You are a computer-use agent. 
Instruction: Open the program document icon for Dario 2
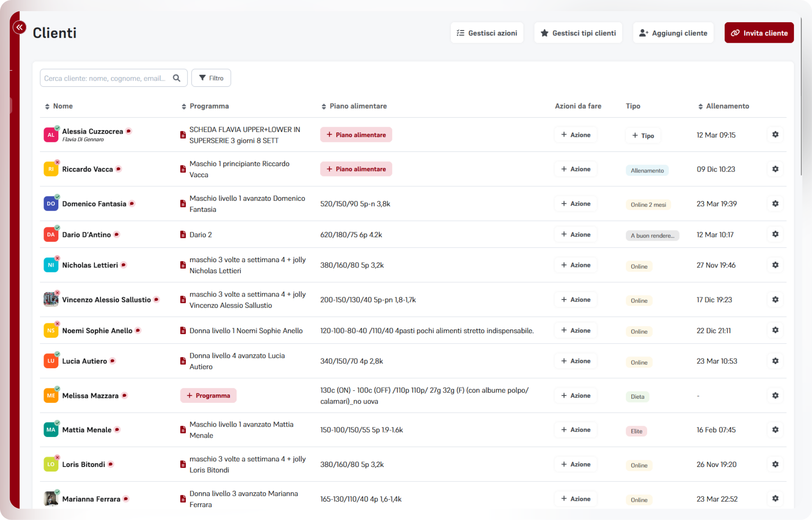click(183, 234)
